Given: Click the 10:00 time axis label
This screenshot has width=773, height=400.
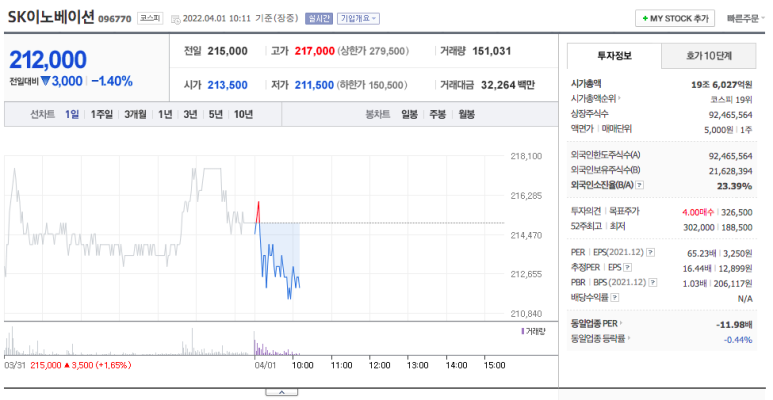Looking at the screenshot, I should click(x=303, y=365).
